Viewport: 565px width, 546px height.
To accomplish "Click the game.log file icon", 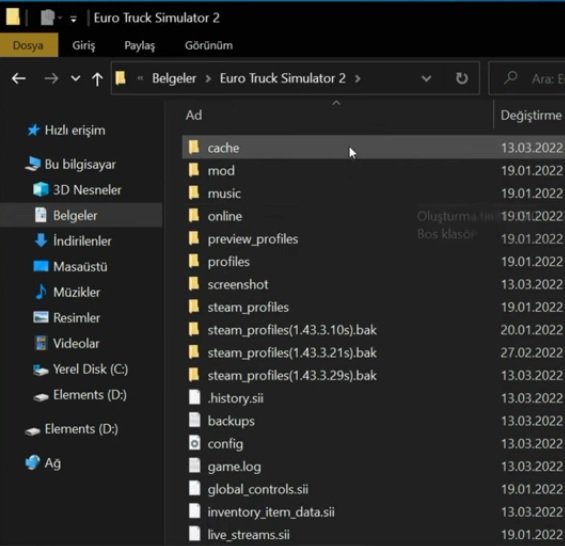I will click(x=195, y=466).
